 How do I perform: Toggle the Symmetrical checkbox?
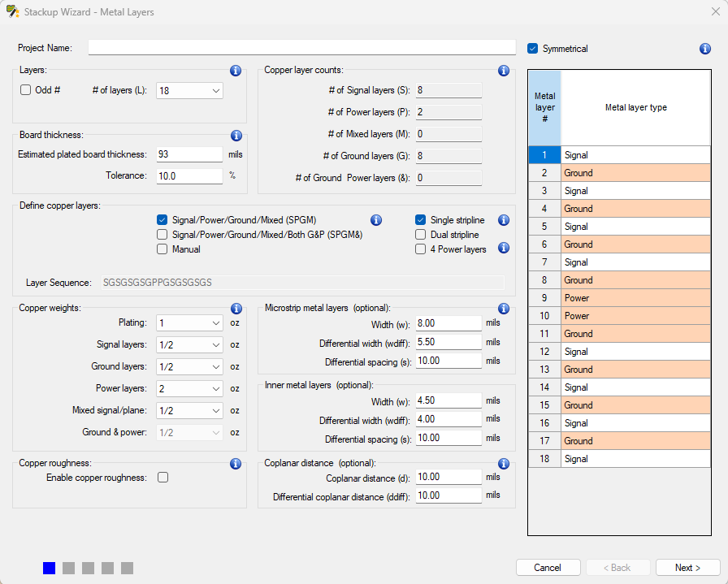click(x=532, y=48)
